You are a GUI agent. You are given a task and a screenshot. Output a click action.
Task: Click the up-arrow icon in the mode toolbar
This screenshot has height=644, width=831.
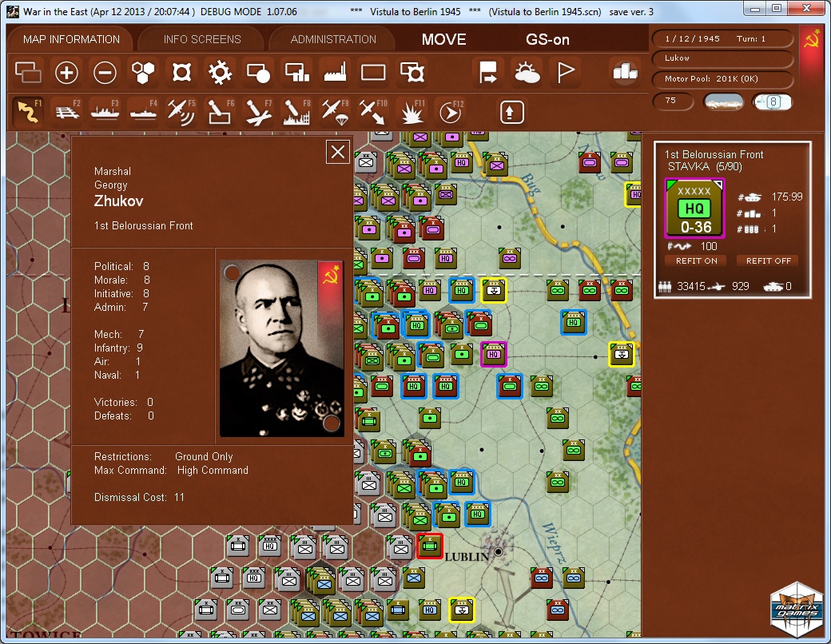[x=512, y=111]
